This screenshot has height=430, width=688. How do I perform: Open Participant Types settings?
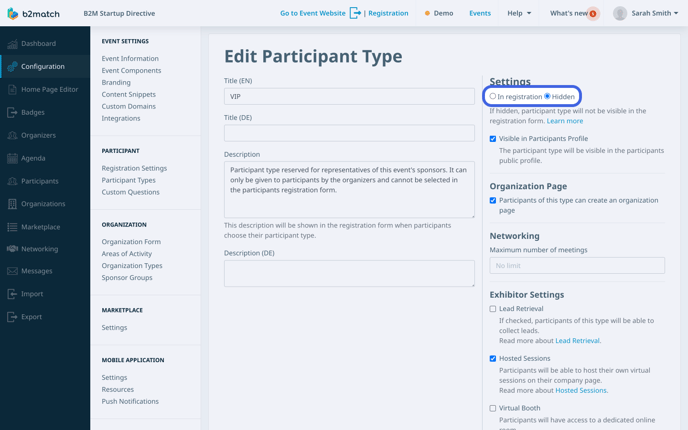coord(129,180)
